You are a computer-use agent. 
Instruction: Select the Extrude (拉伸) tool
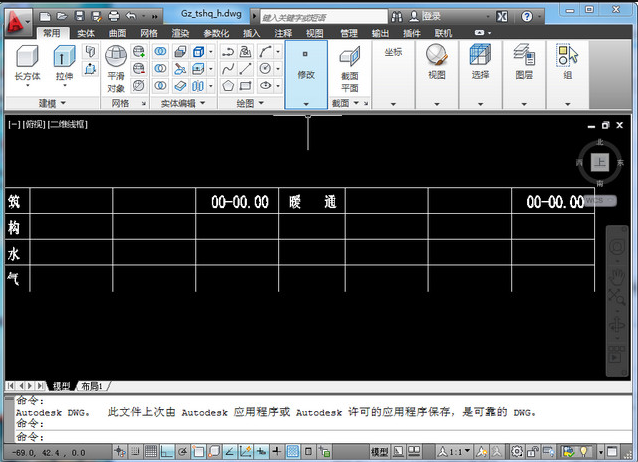coord(64,62)
